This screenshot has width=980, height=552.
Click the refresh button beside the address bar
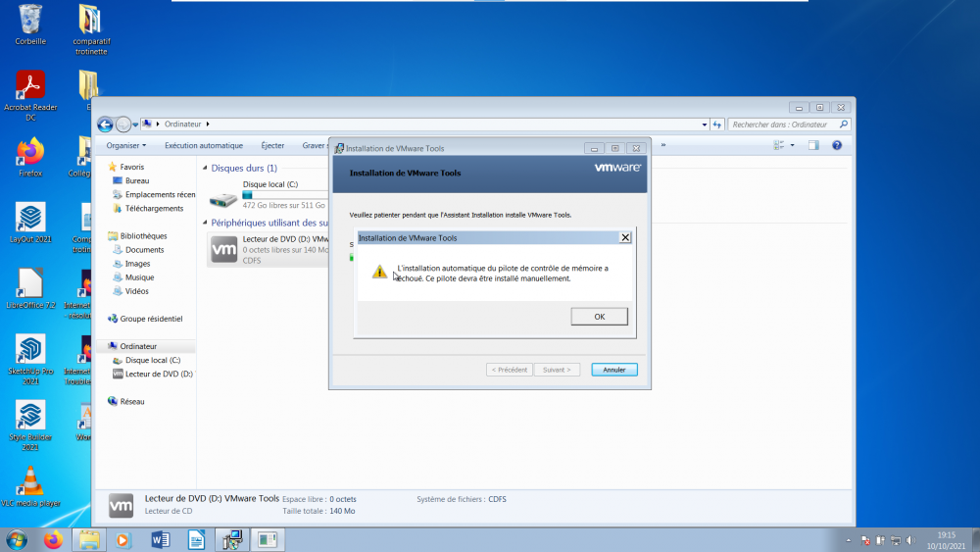click(x=717, y=125)
